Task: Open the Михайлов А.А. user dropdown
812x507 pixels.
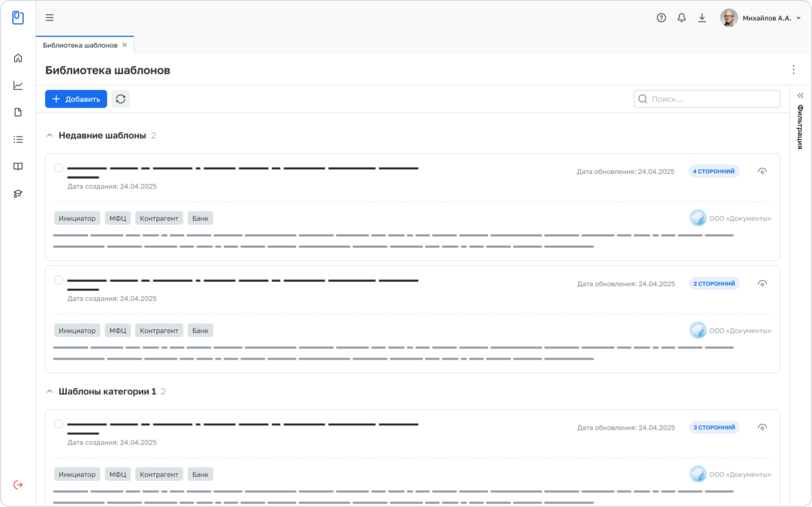Action: point(760,18)
